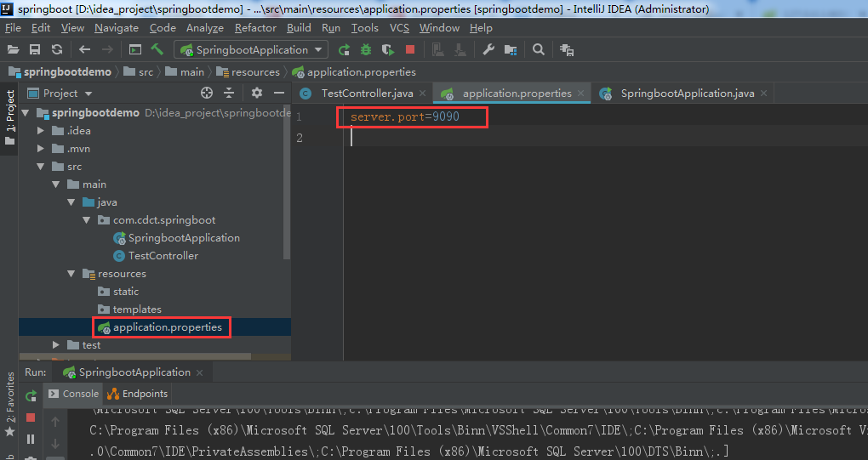The image size is (868, 460).
Task: Collapse the main folder
Action: [x=56, y=185]
